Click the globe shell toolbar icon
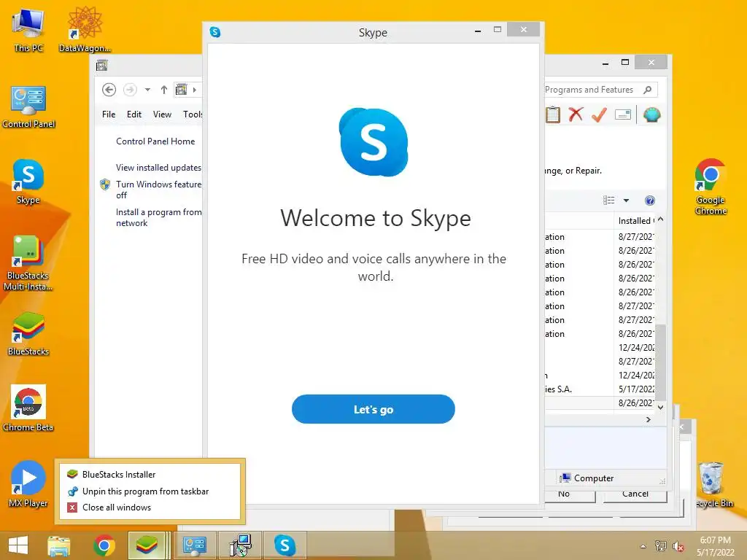 [651, 114]
